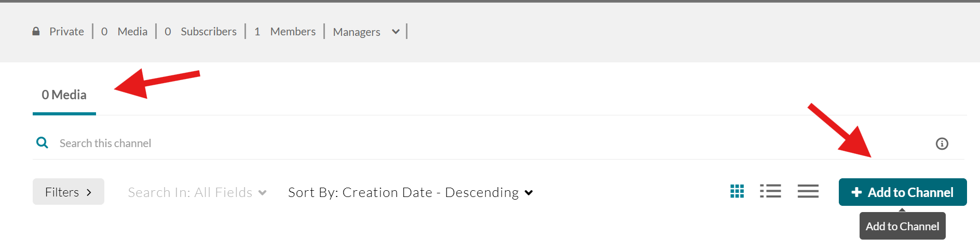Click the 0 Media count in header

(x=125, y=31)
